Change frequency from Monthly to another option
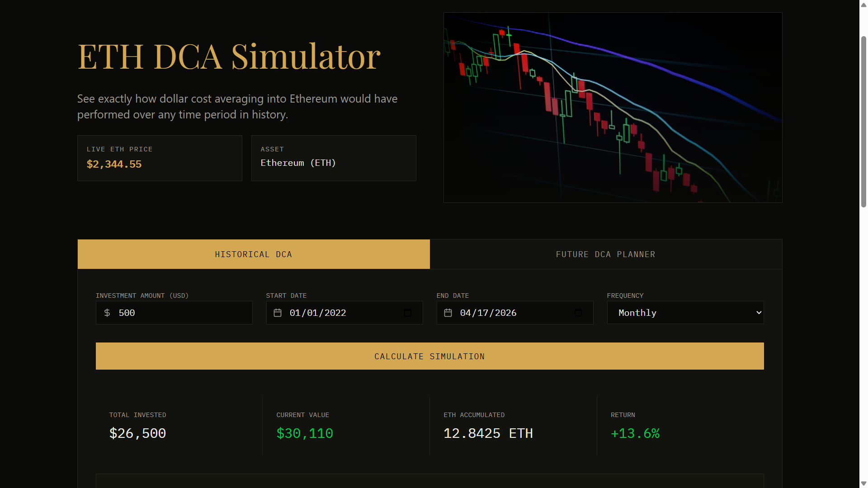Viewport: 868px width, 488px height. click(x=685, y=312)
